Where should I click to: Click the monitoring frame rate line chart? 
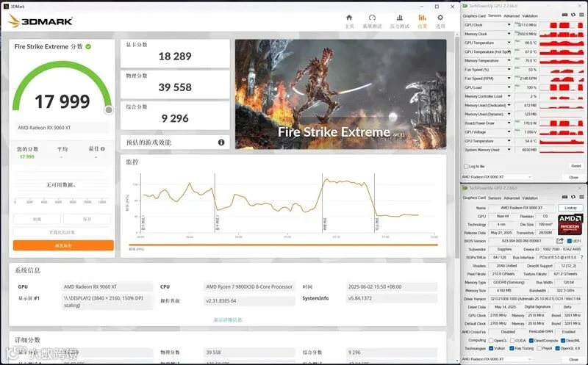287,204
